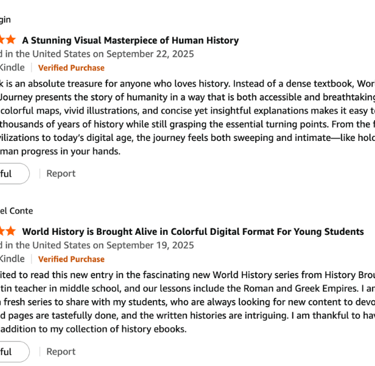The width and height of the screenshot is (375, 366).
Task: Click the cut-off star left of the September 19 review title
Action: coord(2,231)
